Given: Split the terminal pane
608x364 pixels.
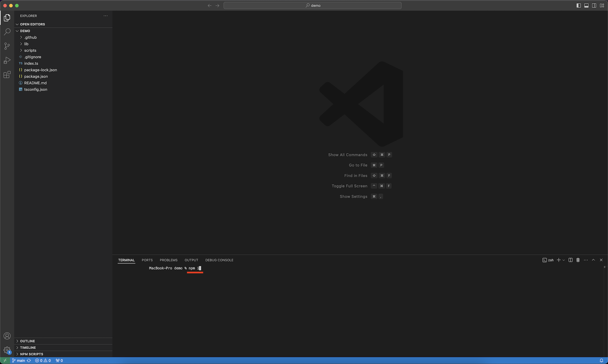Looking at the screenshot, I should (570, 260).
